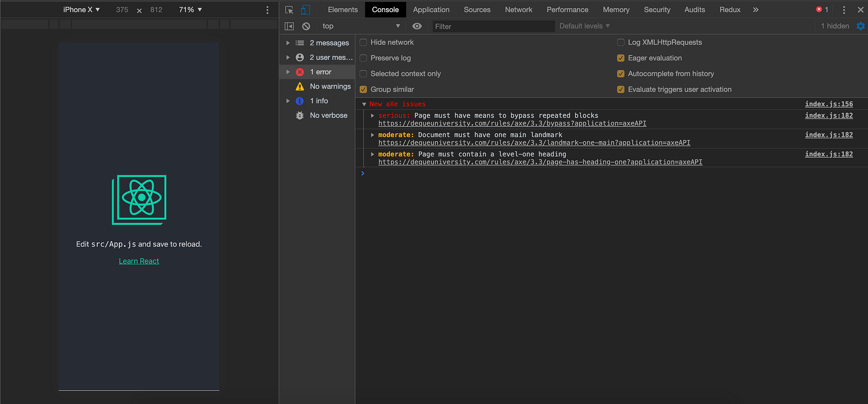Show more DevTools tabs chevron

[x=756, y=10]
